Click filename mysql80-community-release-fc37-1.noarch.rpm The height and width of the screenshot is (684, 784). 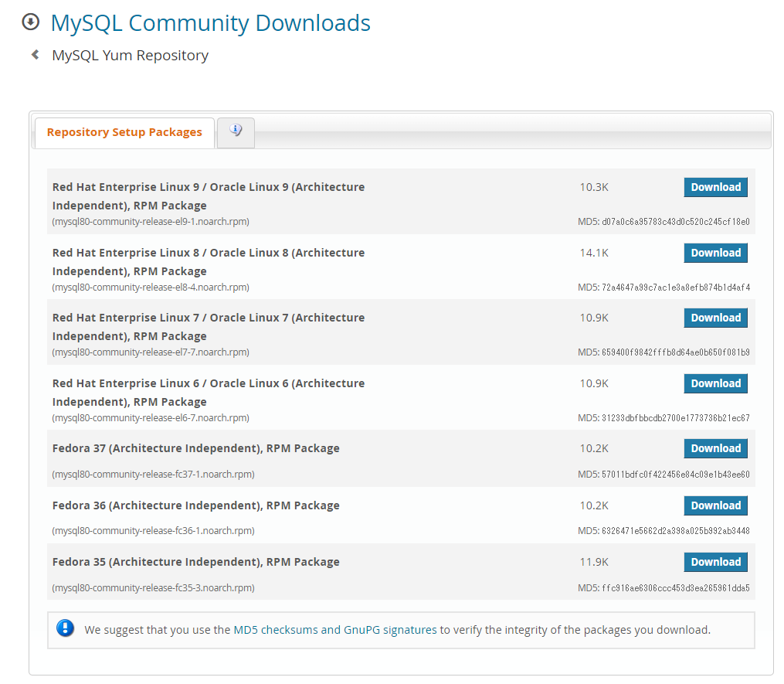click(153, 475)
